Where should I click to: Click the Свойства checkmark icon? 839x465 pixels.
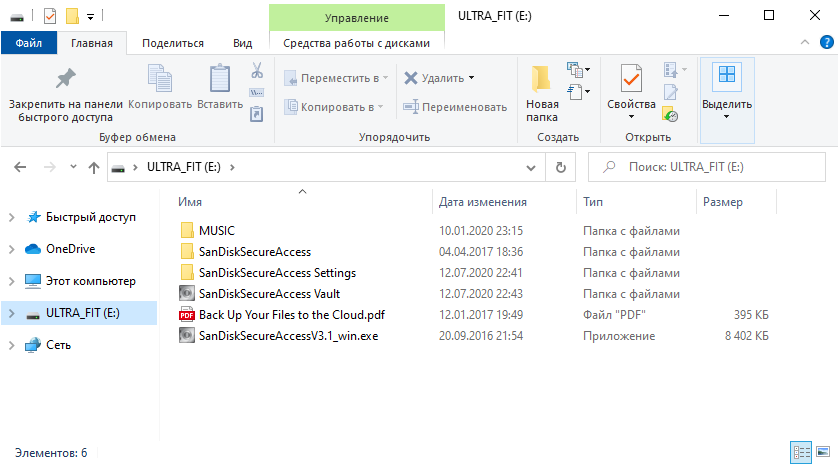pyautogui.click(x=631, y=81)
